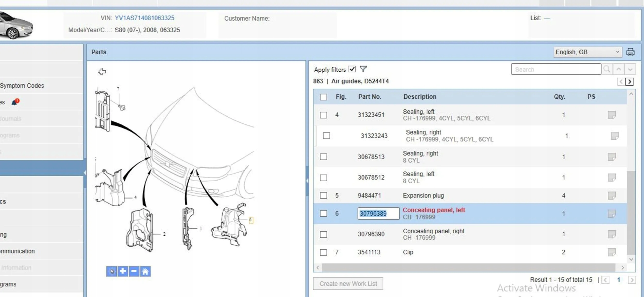This screenshot has width=644, height=297.
Task: Zoom in the parts diagram
Action: coord(123,271)
